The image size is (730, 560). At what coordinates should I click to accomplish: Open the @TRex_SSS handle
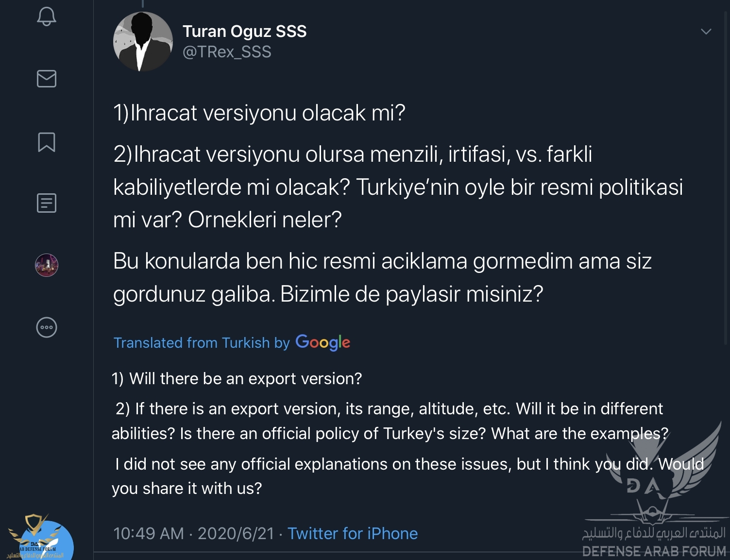coord(227,52)
